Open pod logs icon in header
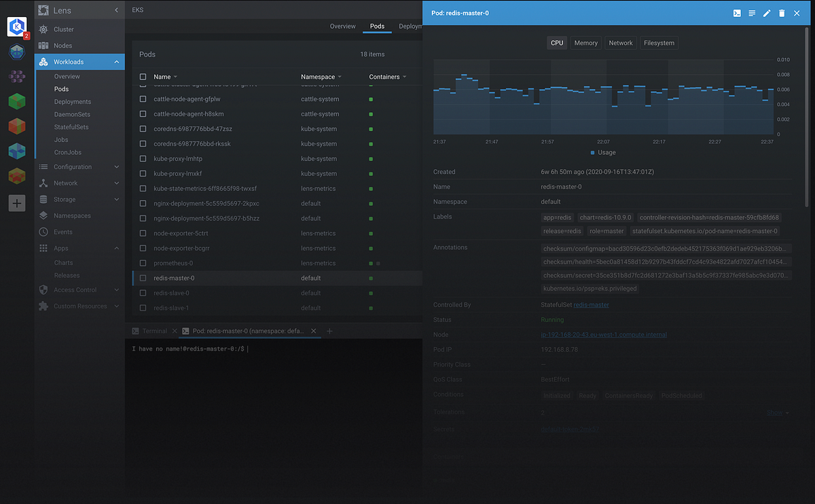815x504 pixels. point(752,13)
